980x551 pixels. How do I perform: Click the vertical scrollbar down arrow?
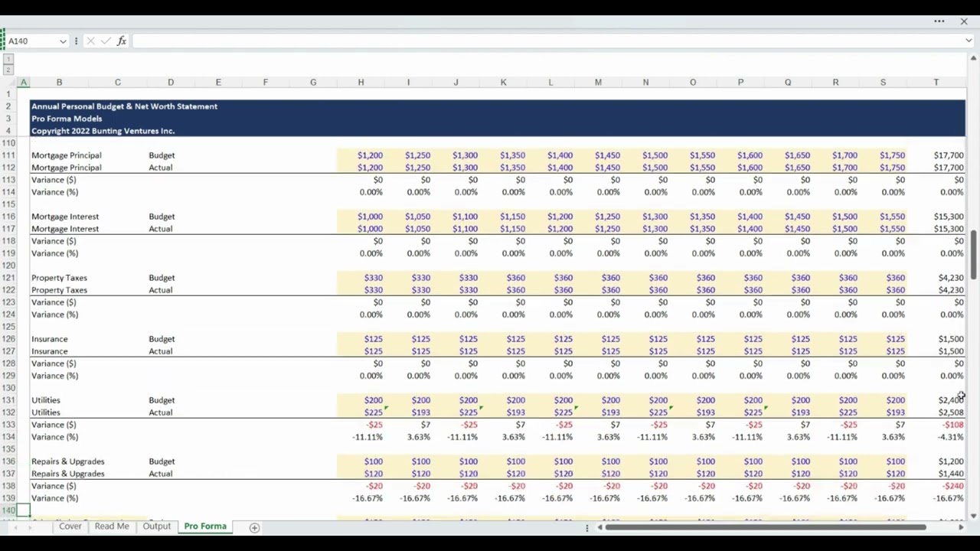coord(974,516)
